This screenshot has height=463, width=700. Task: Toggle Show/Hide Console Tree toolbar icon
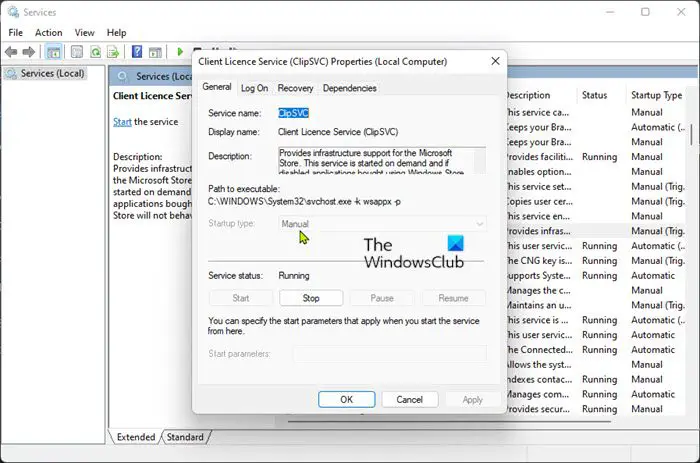click(54, 52)
